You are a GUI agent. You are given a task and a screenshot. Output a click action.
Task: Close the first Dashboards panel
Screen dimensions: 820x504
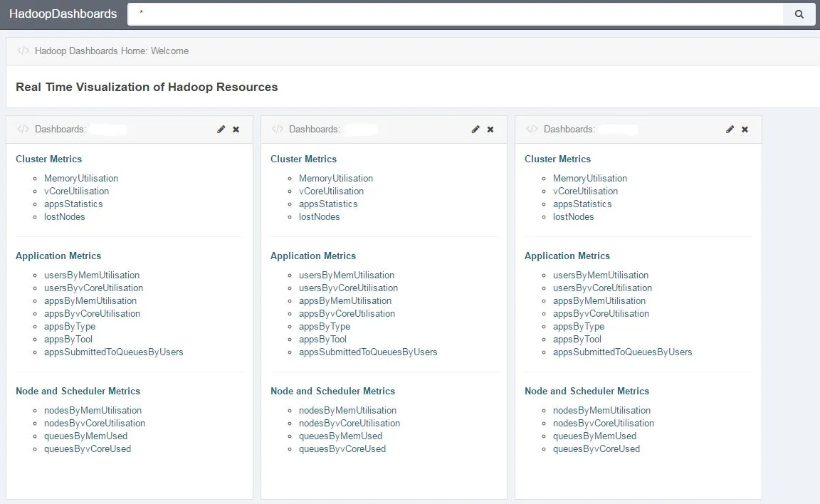click(x=236, y=129)
